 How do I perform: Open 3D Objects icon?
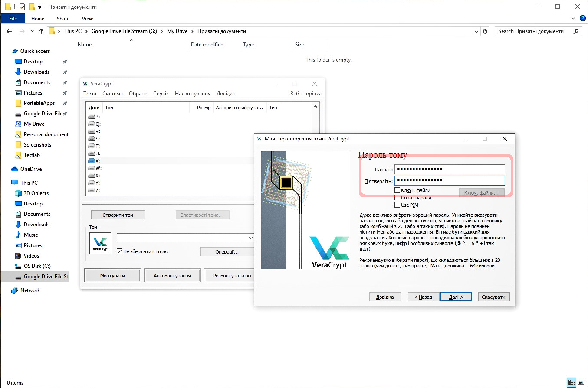(x=18, y=193)
